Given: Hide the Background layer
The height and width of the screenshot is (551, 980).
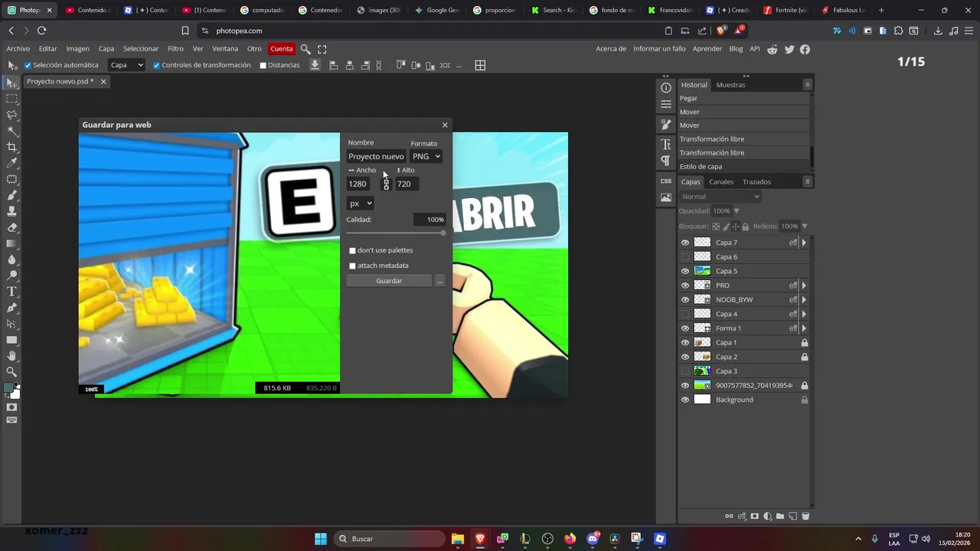Looking at the screenshot, I should [685, 399].
